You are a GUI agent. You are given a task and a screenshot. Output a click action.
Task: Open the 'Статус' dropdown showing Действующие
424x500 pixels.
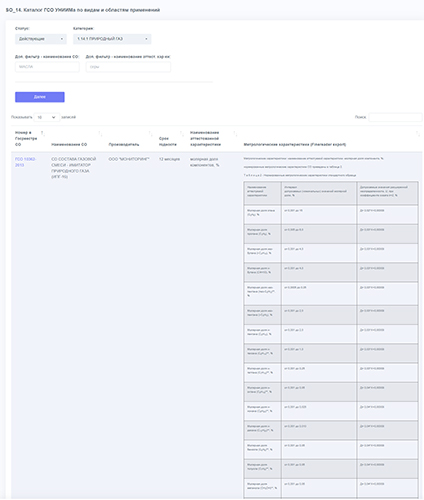pyautogui.click(x=41, y=39)
